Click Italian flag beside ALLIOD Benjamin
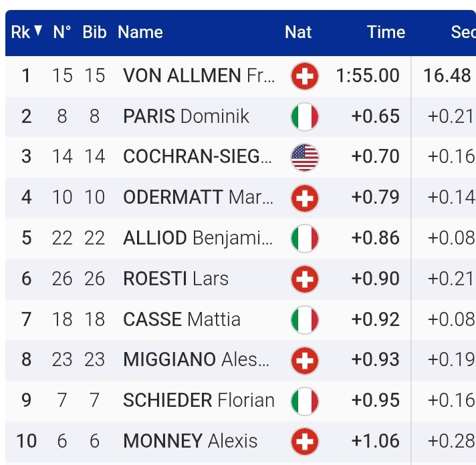Viewport: 476px width, 465px height. (305, 239)
